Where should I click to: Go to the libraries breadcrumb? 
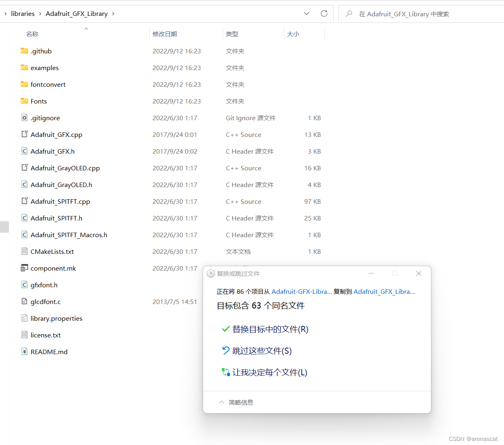point(23,14)
